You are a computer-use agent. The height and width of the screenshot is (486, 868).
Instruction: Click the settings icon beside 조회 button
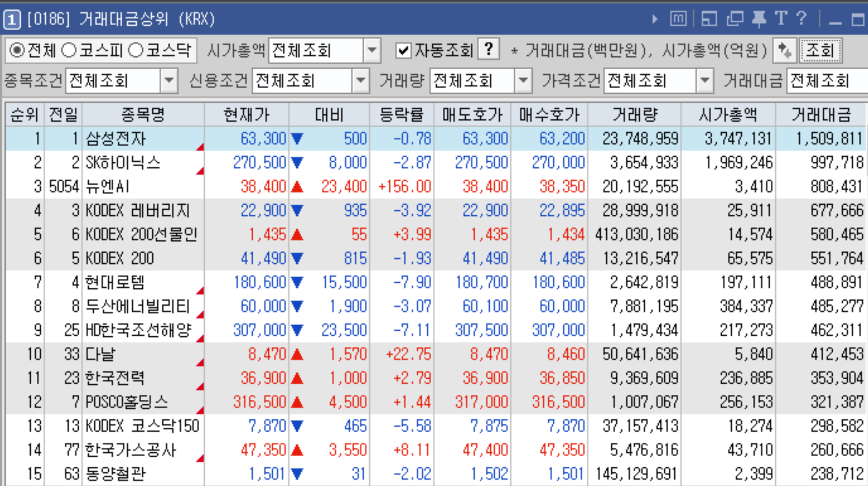click(784, 50)
